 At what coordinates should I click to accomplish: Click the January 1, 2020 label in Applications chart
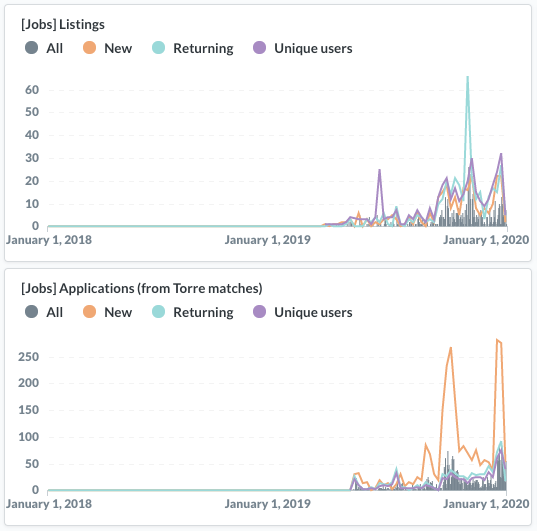click(x=486, y=504)
